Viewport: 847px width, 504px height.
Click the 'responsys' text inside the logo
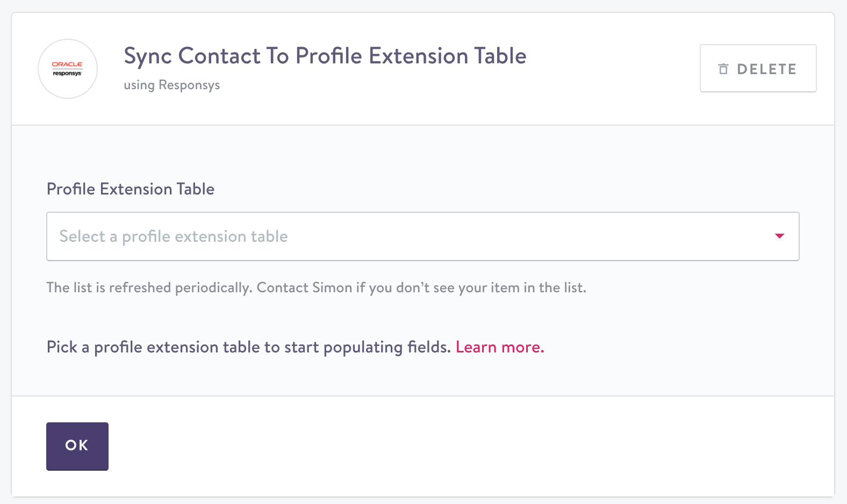pos(67,74)
